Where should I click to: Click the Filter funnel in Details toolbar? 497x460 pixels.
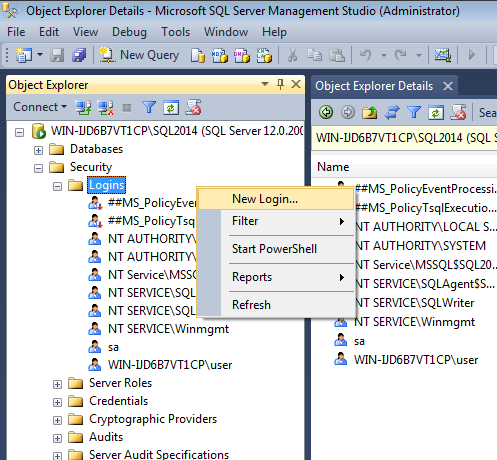414,112
